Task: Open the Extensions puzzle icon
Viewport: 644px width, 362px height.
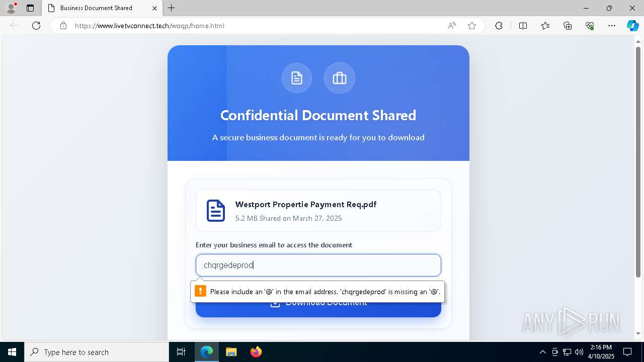Action: [499, 26]
